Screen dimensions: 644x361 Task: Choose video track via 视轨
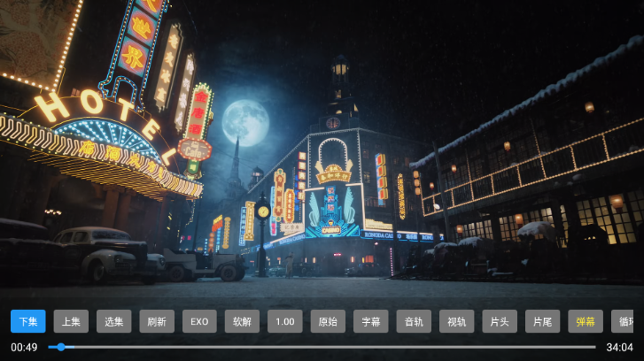click(x=456, y=321)
